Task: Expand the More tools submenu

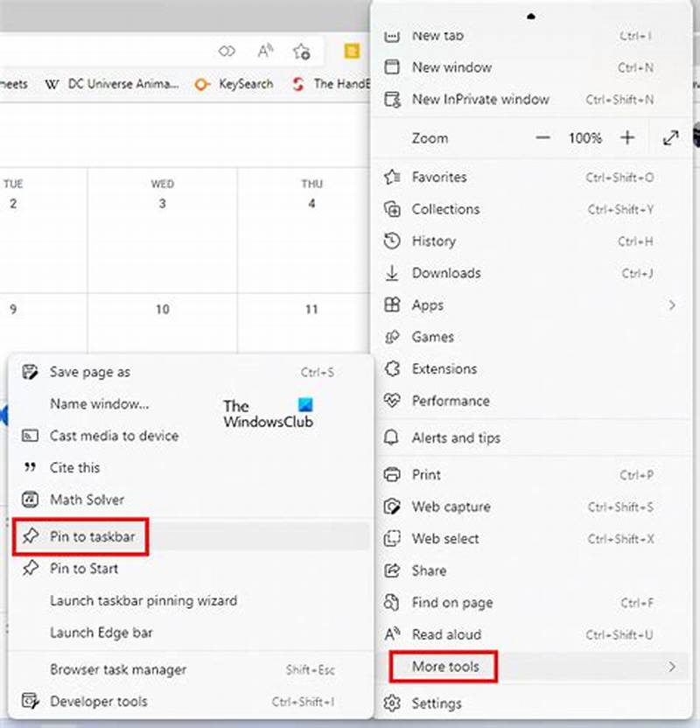Action: point(443,667)
